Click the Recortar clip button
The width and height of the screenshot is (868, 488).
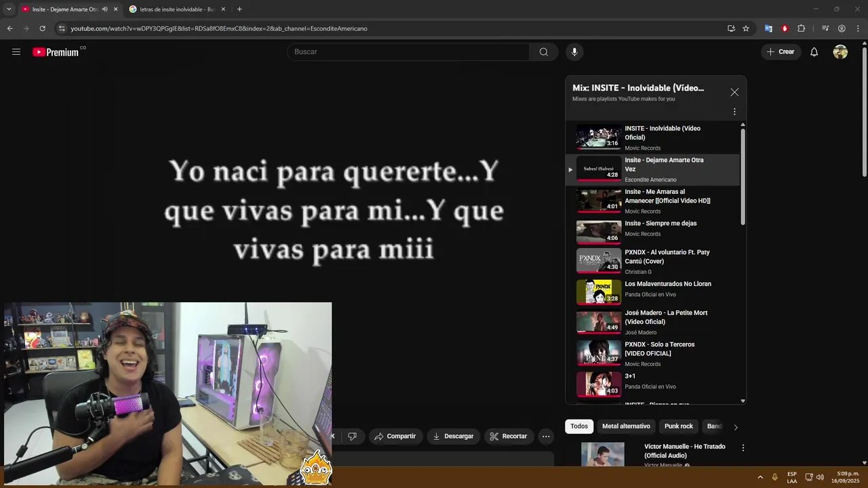(x=509, y=436)
